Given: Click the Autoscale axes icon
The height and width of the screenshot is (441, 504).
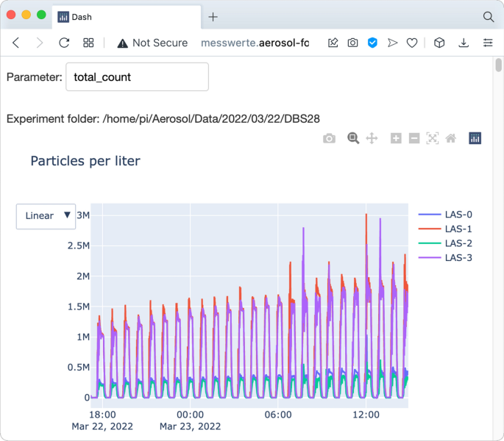Looking at the screenshot, I should (433, 138).
